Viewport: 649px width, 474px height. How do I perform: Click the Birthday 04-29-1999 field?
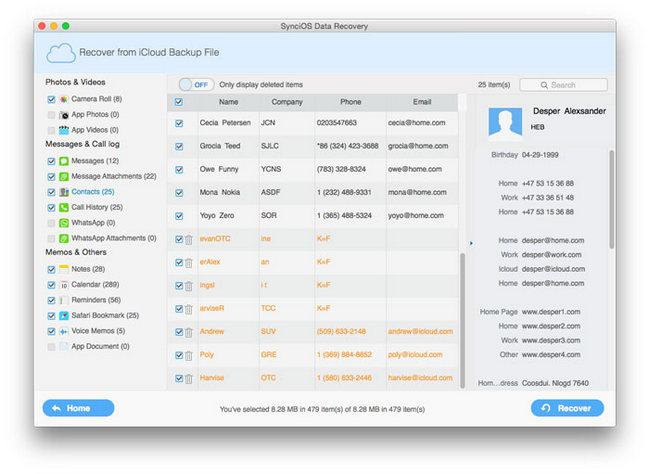click(x=525, y=155)
